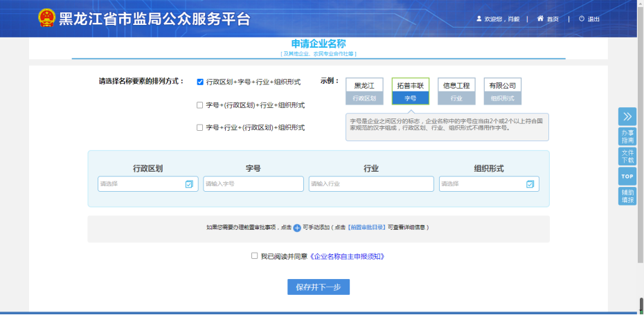Collapse the right sidebar with double-arrow icon
Screen dimensions: 644x315
click(627, 116)
